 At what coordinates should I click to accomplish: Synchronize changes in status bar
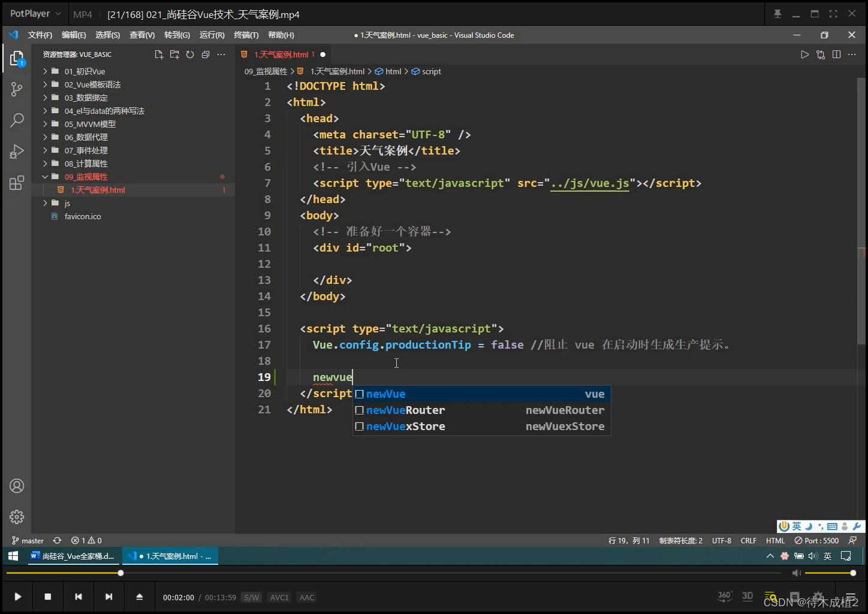(57, 540)
